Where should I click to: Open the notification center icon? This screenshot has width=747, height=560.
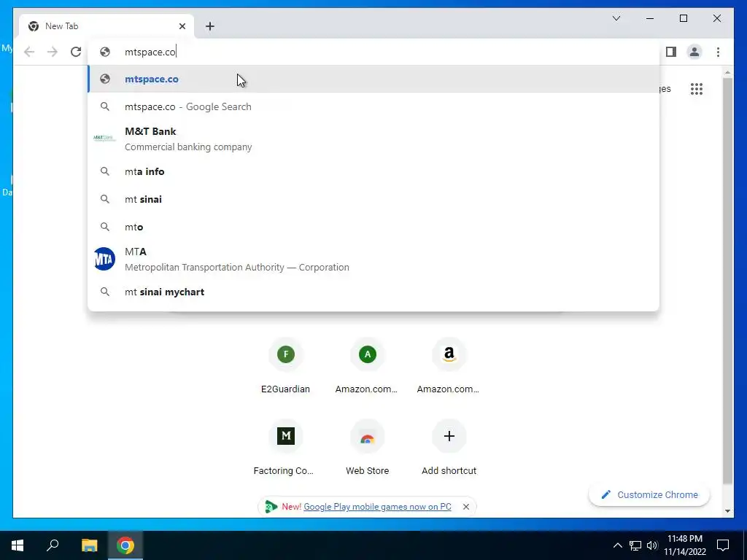(x=723, y=545)
